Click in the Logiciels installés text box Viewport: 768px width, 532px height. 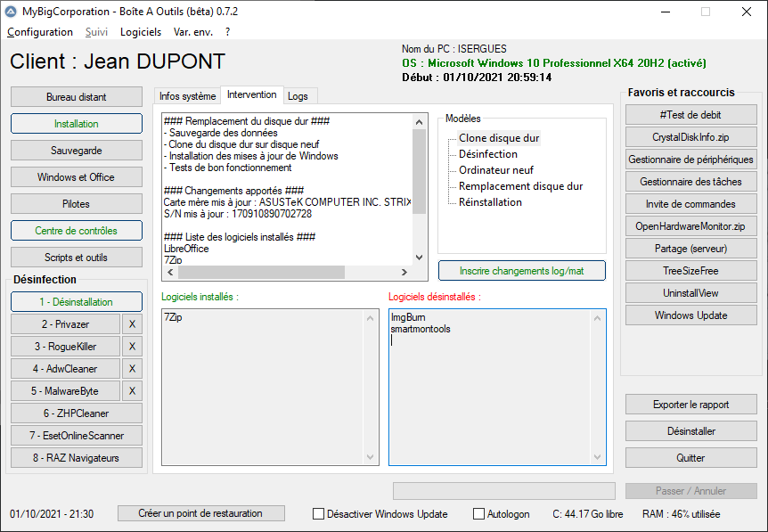[x=270, y=387]
